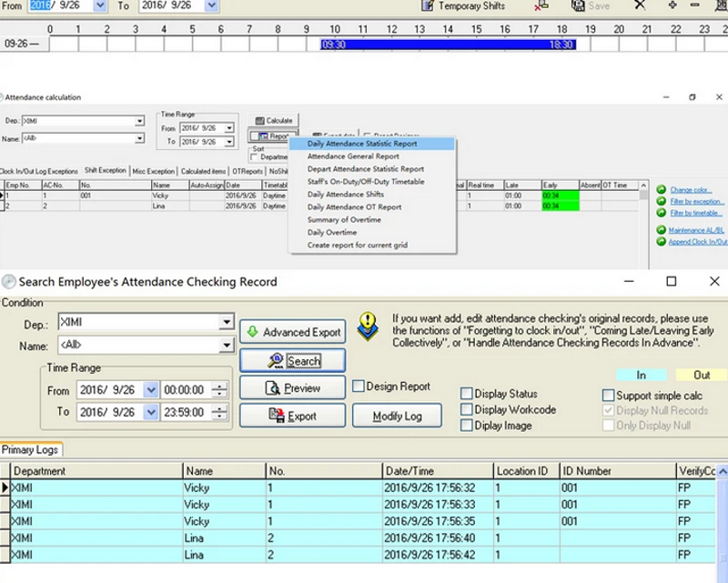Click the green Append Clock In/Out arrow icon
The width and height of the screenshot is (728, 583).
[x=662, y=241]
